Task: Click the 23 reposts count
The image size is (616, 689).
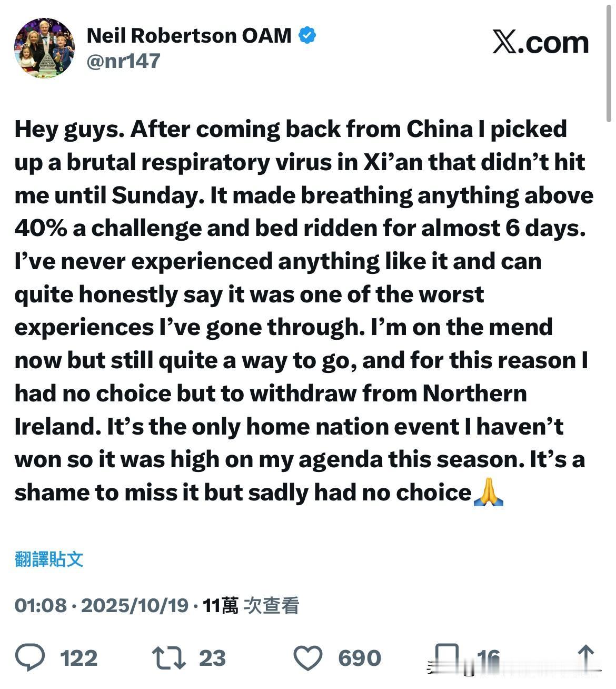Action: tap(212, 658)
